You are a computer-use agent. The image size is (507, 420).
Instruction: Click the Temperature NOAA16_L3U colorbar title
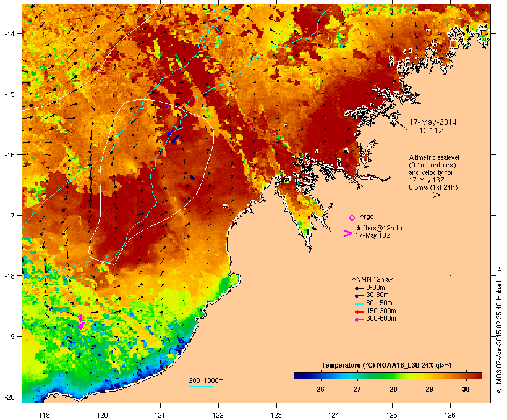[386, 365]
